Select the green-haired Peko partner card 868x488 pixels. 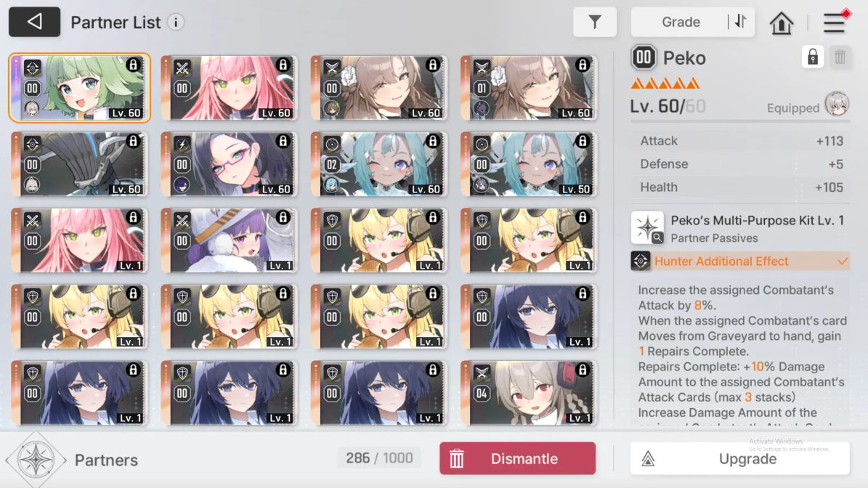[x=80, y=88]
